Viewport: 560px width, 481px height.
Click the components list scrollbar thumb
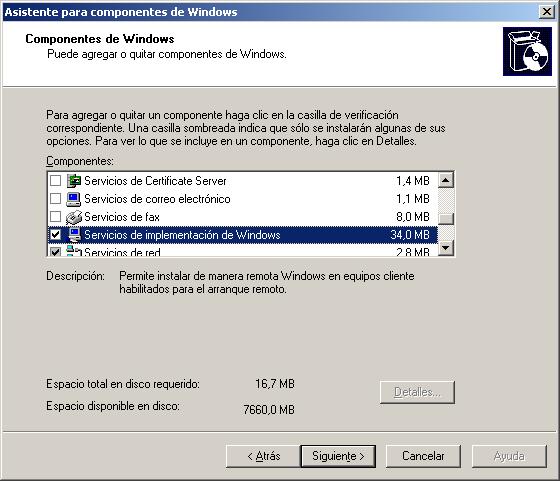point(446,219)
